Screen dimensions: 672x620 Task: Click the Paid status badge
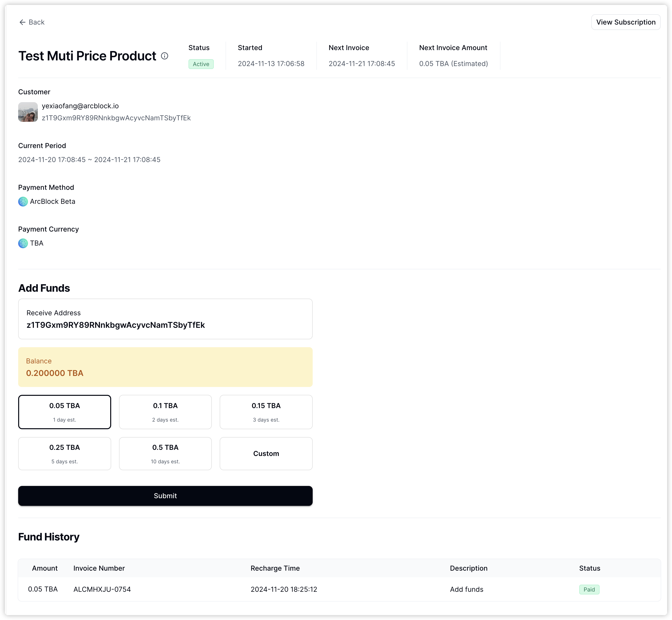tap(589, 590)
